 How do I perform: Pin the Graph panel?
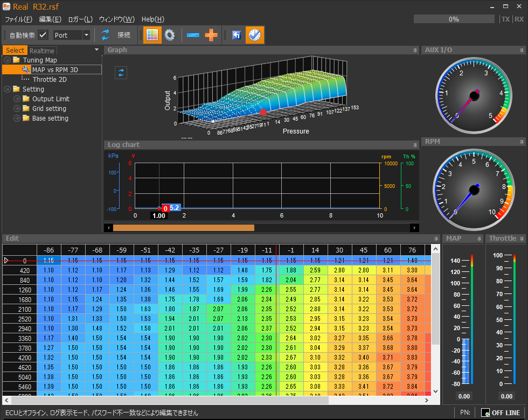pos(415,51)
